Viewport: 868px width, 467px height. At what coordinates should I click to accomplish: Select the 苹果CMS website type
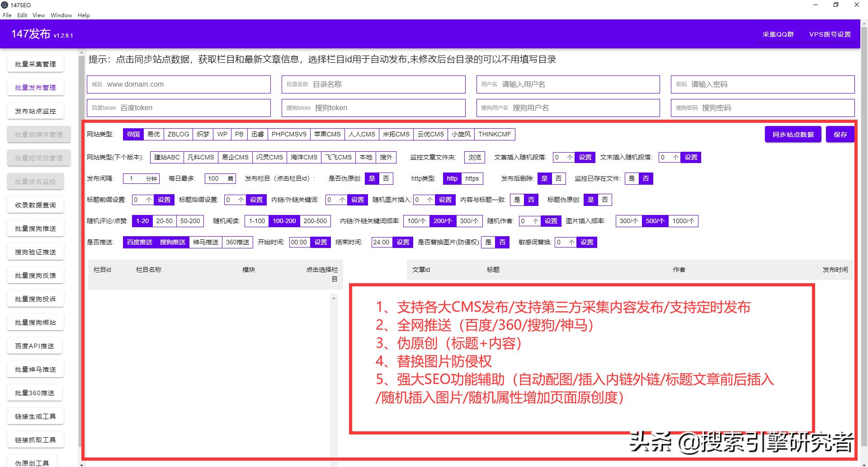point(328,134)
